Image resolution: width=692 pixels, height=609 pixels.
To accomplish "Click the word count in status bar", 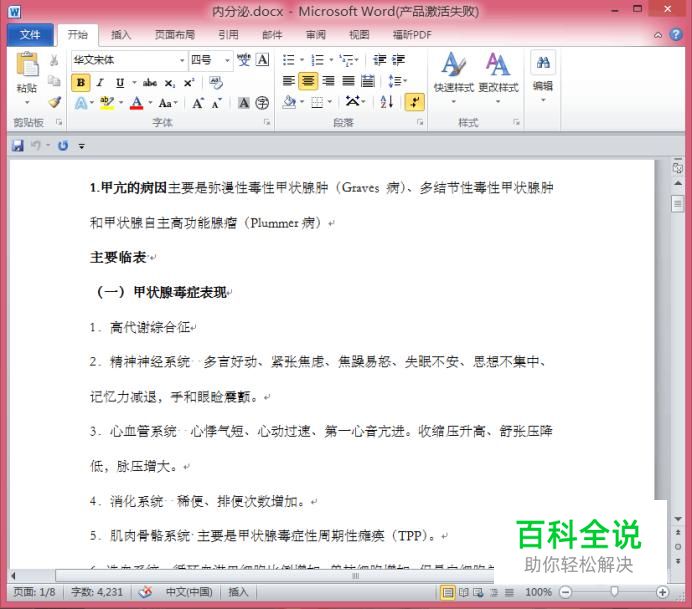I will pos(97,592).
